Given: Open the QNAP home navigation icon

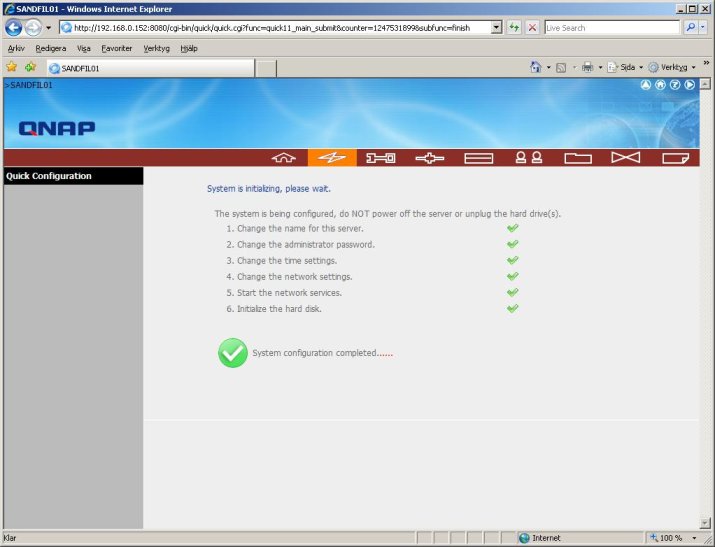Looking at the screenshot, I should (x=285, y=158).
